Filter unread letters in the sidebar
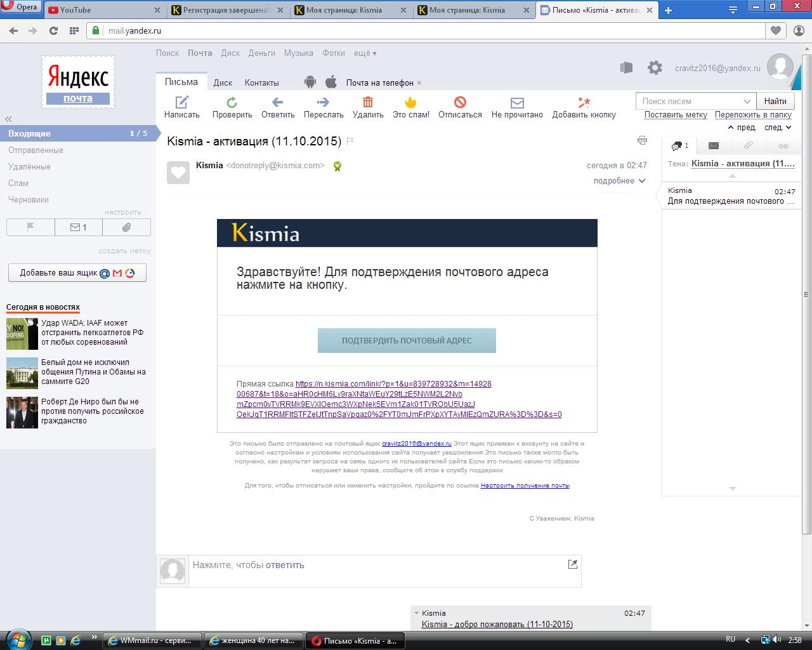The image size is (812, 650). click(x=79, y=227)
